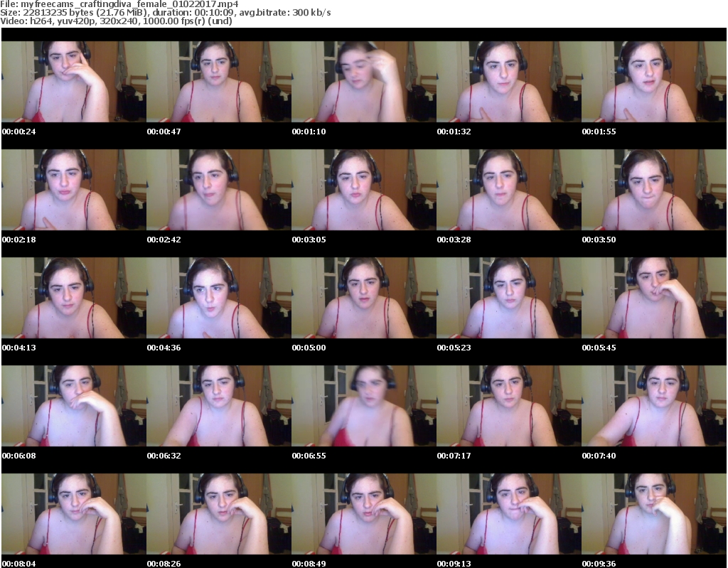728x568 pixels.
Task: Click the timestamp text 00:09:13
Action: coord(454,563)
